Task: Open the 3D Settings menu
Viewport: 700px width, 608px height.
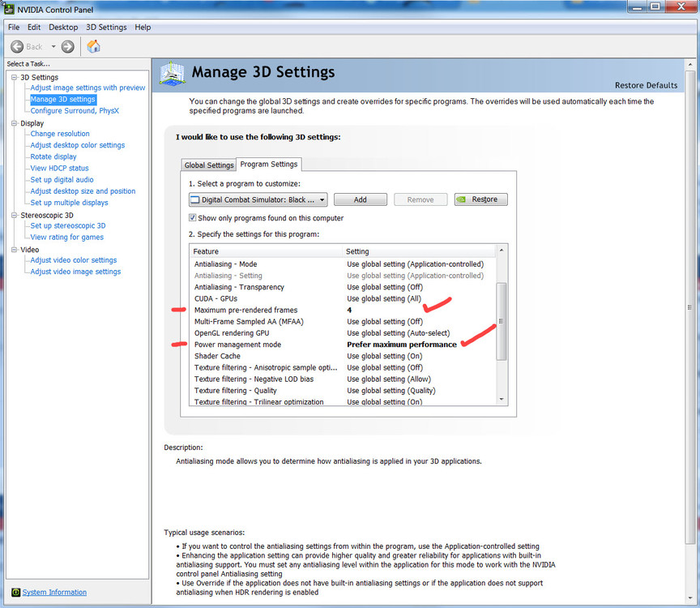Action: click(106, 27)
